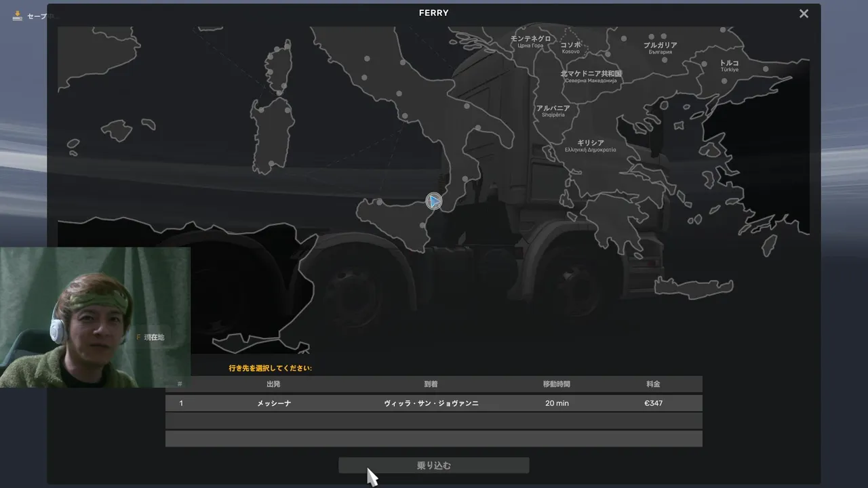Click the 料金 column header

click(x=654, y=384)
